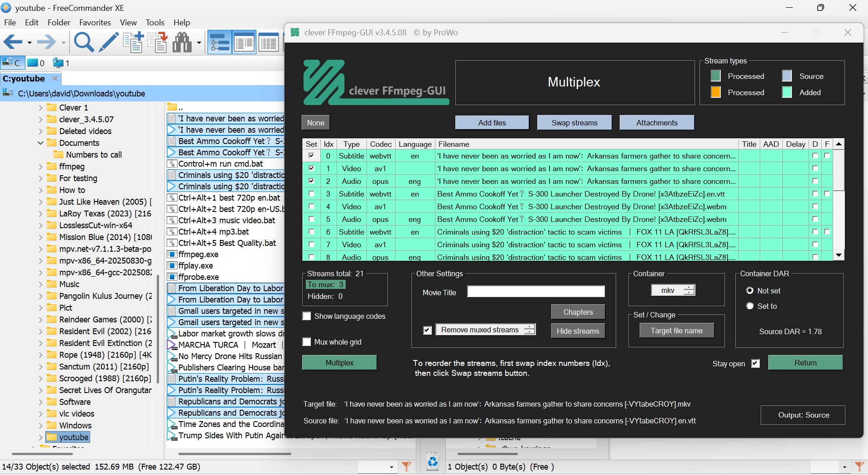Click the Target file name button
Image resolution: width=868 pixels, height=475 pixels.
[x=677, y=331]
